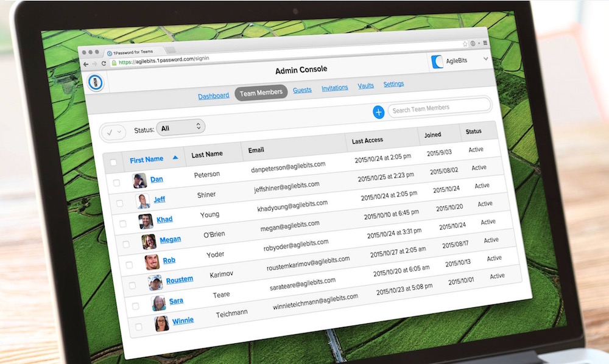Check the box for Megan O'Brien
Viewport: 609px width, 364px height.
tap(126, 244)
